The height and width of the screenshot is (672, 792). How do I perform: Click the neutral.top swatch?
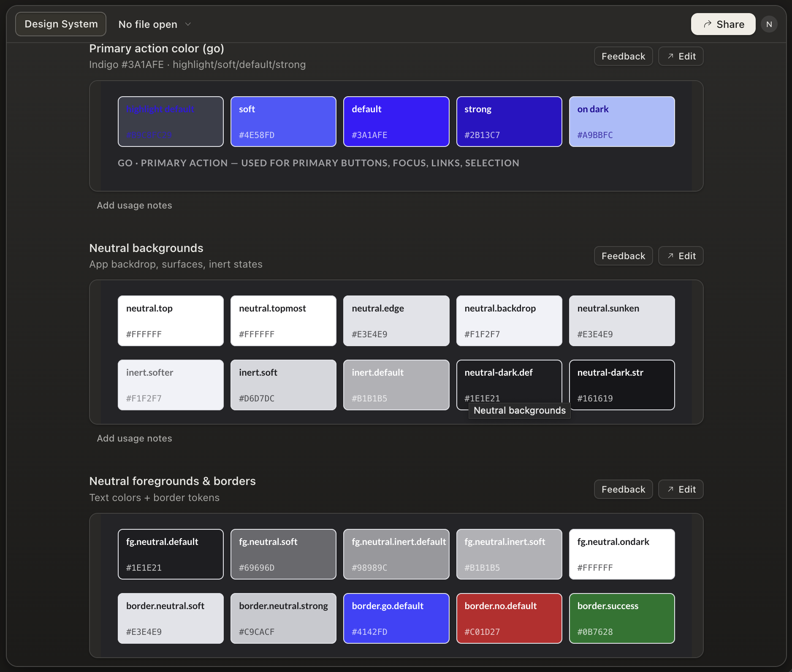[171, 321]
